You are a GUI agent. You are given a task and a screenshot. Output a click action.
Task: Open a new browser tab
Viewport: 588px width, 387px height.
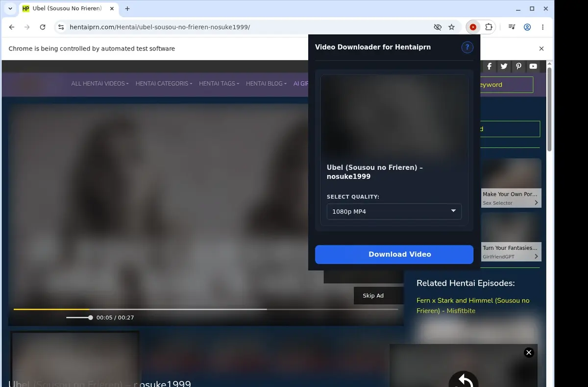click(x=127, y=8)
